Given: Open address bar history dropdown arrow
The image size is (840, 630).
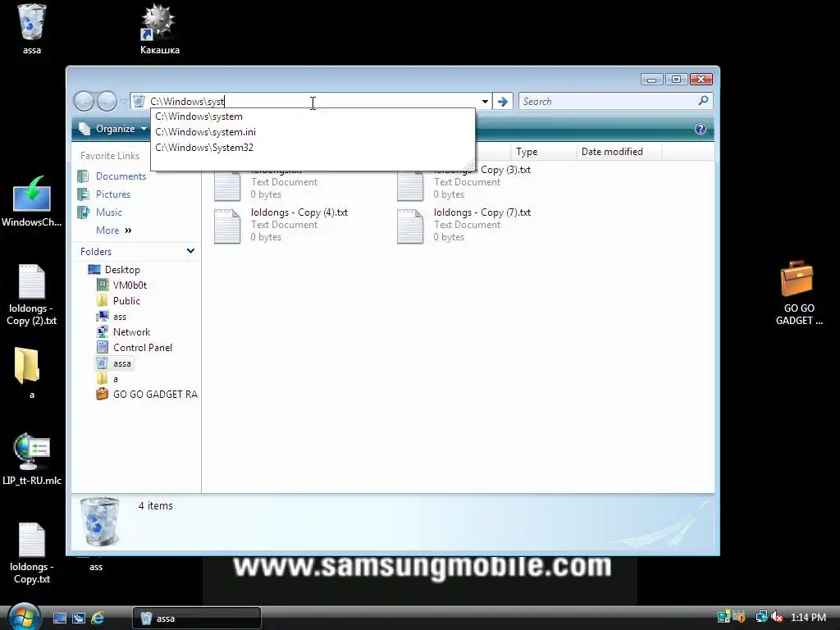Looking at the screenshot, I should [485, 101].
